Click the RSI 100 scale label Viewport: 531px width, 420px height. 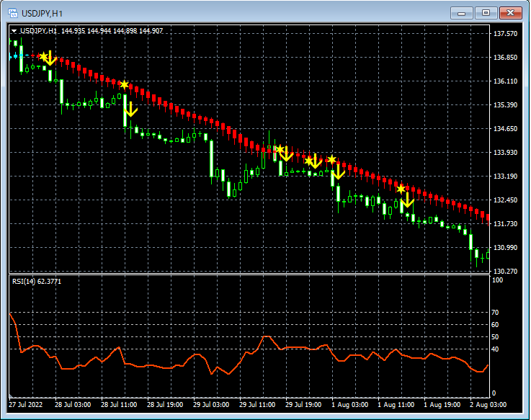(497, 280)
